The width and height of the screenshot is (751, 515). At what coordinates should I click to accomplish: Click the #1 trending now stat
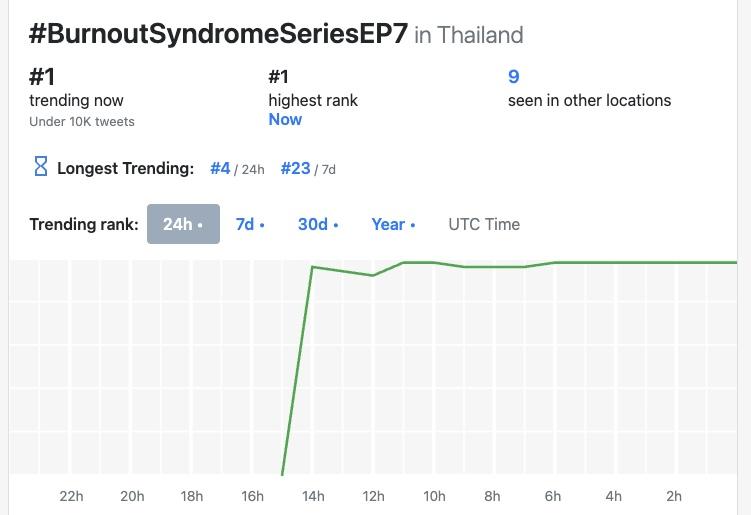click(41, 77)
